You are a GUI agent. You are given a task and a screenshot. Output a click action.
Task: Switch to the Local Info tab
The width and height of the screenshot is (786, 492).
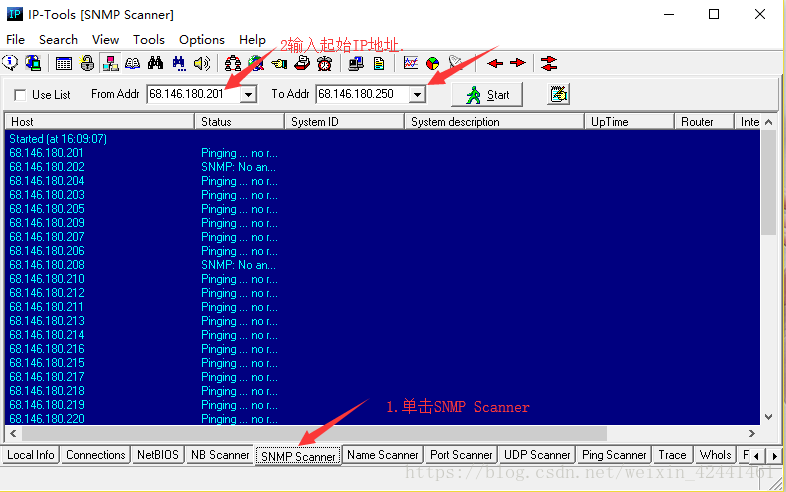pos(31,455)
